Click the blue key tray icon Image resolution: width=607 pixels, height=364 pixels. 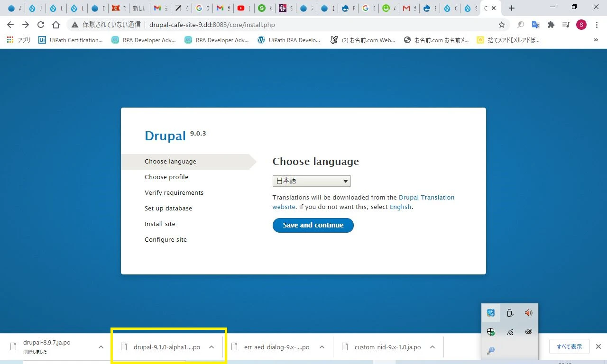[491, 351]
